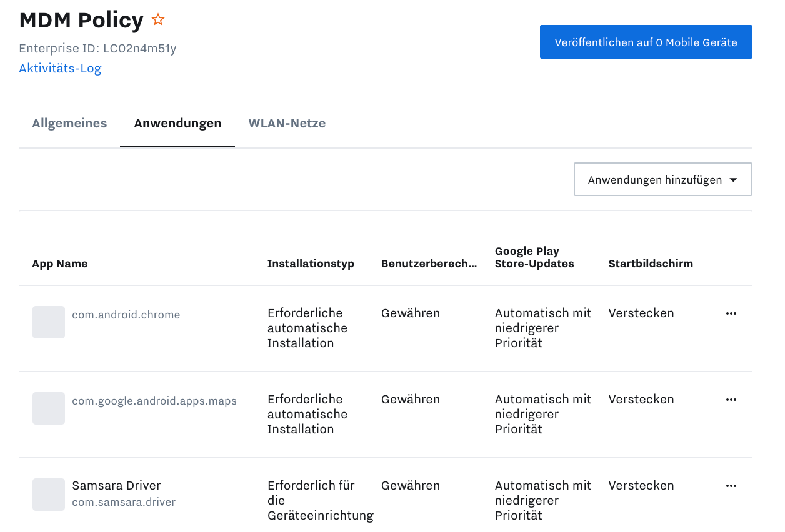Switch to the WLAN-Netze tab
The image size is (785, 532).
[287, 124]
